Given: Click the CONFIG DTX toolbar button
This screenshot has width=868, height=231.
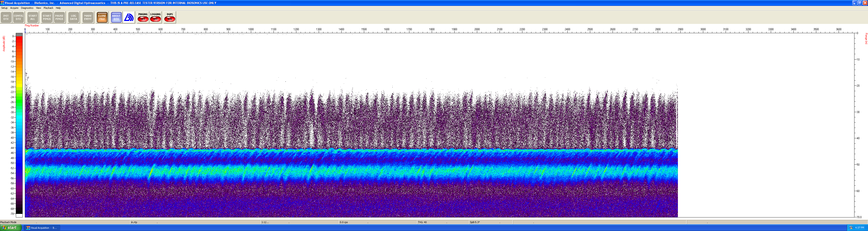Looking at the screenshot, I should (19, 18).
